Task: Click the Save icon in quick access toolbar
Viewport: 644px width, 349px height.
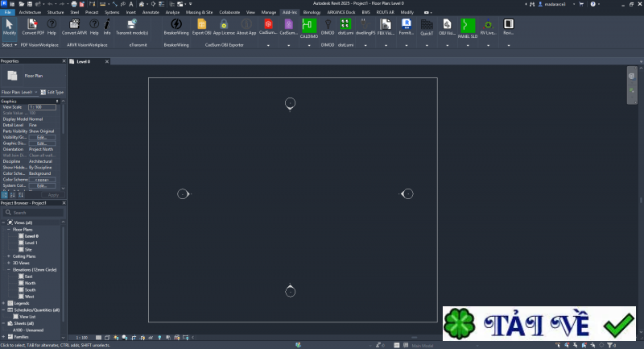Action: click(x=30, y=4)
